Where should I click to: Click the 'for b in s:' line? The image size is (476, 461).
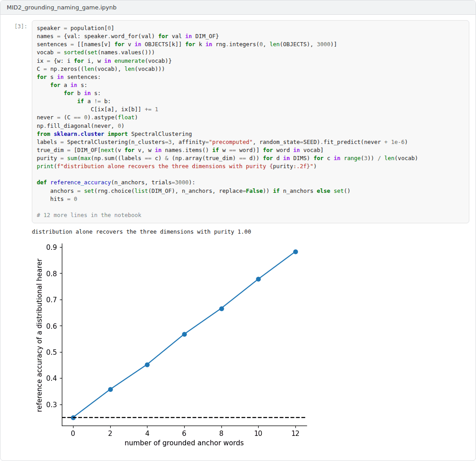(x=82, y=93)
